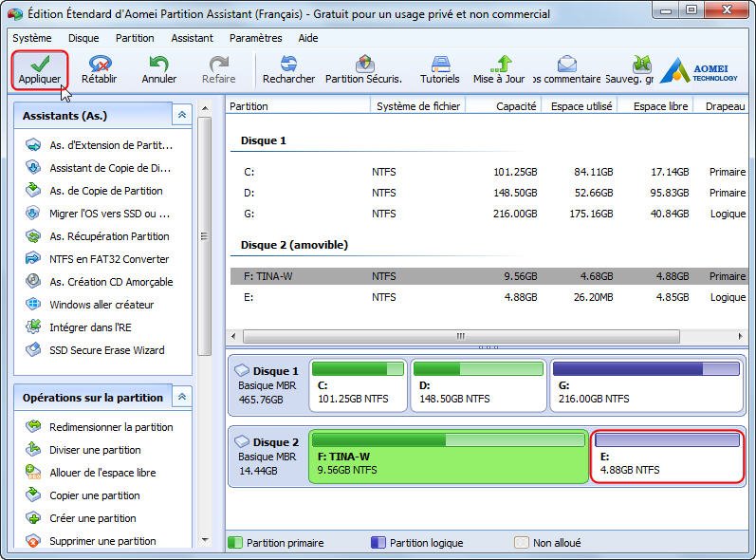The width and height of the screenshot is (756, 560).
Task: Choose Allouer de l'espace libre
Action: point(91,473)
